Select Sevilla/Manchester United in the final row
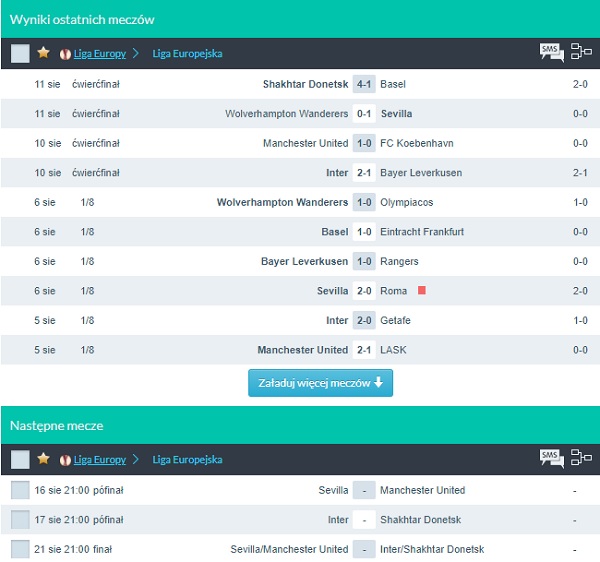This screenshot has width=600, height=562. pyautogui.click(x=289, y=549)
